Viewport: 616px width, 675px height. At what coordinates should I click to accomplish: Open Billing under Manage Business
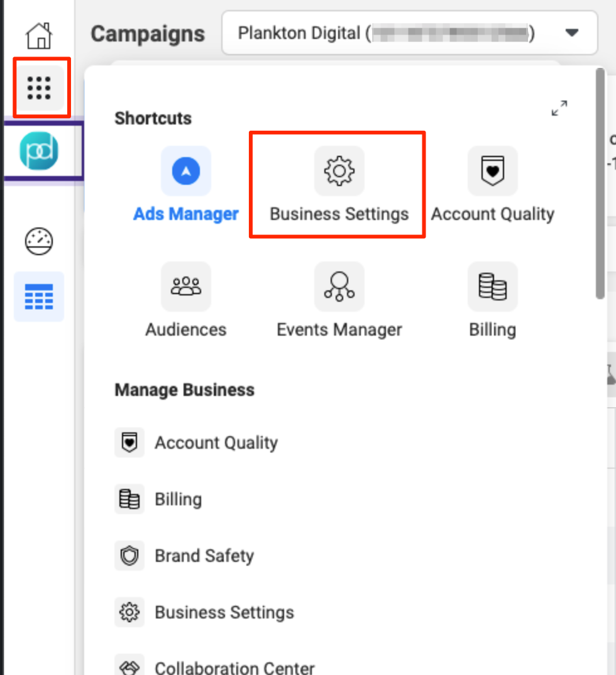[x=179, y=499]
